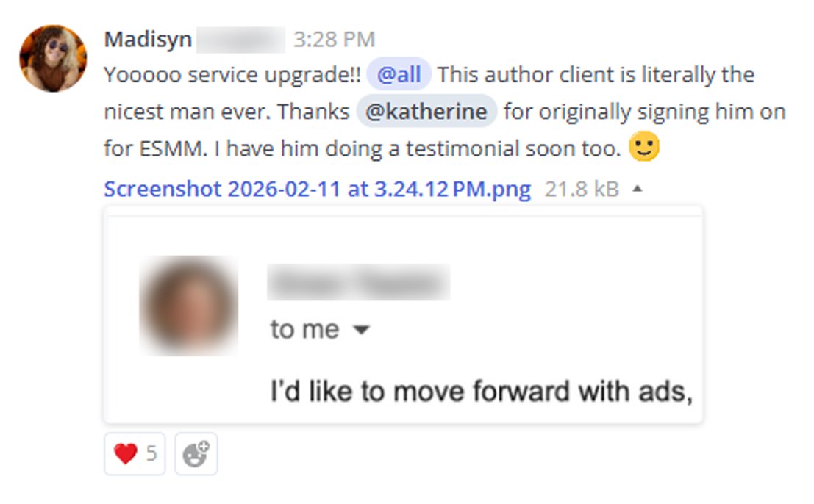Click the smiley face emoji
814x504 pixels.
pyautogui.click(x=643, y=147)
